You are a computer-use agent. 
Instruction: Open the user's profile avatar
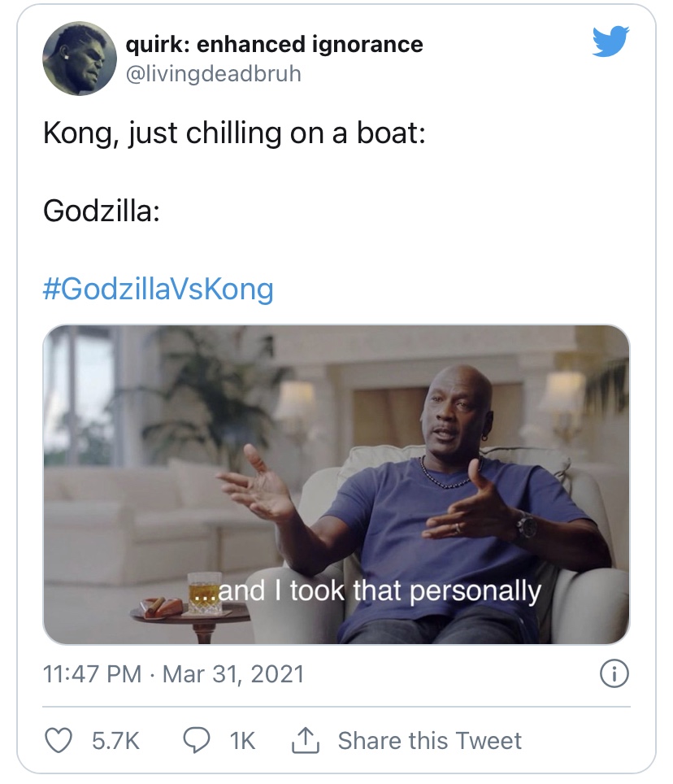[x=79, y=58]
